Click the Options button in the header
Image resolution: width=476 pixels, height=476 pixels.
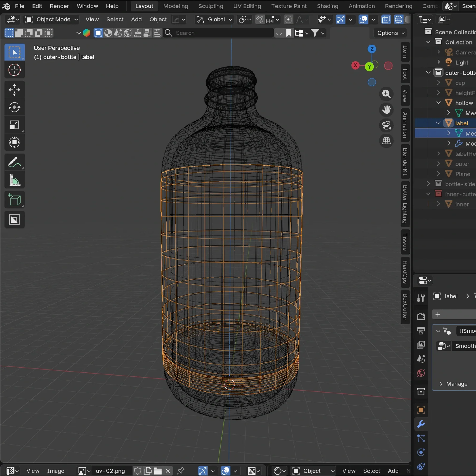point(390,33)
